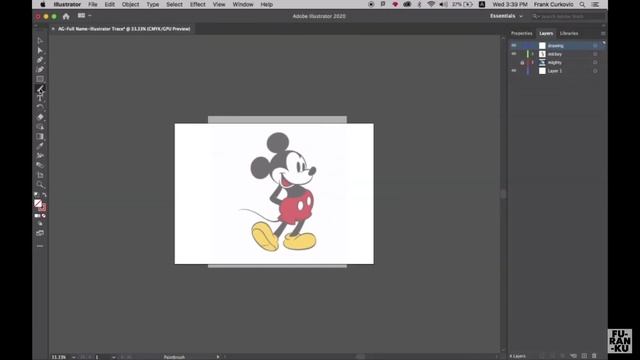
Task: Select the mickey layer name
Action: (555, 54)
